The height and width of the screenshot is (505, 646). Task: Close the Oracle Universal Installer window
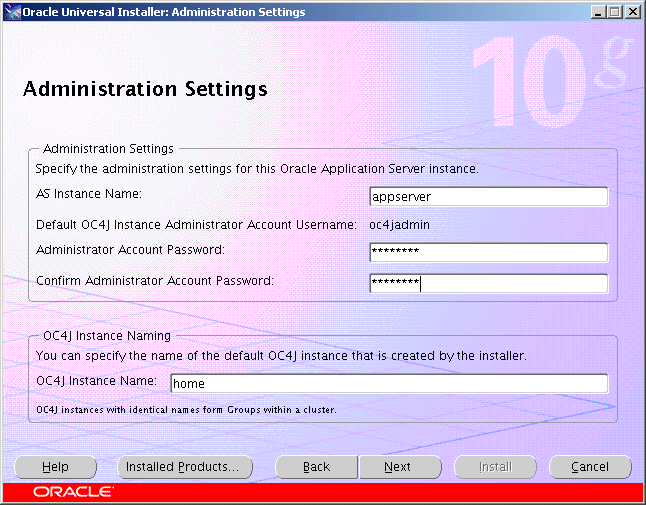632,12
